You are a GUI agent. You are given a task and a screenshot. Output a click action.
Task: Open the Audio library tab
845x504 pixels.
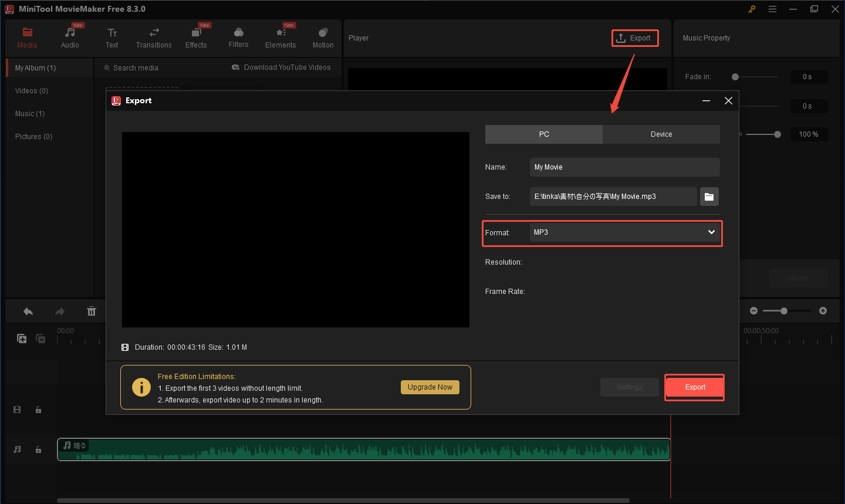[70, 38]
